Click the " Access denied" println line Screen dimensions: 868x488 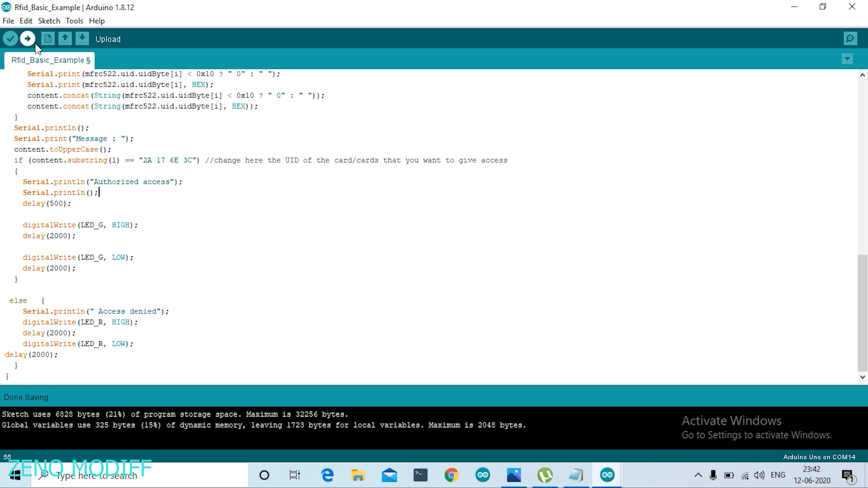[96, 312]
